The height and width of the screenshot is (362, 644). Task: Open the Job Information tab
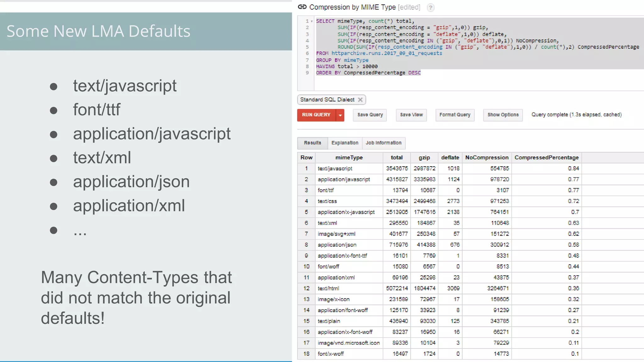(384, 143)
